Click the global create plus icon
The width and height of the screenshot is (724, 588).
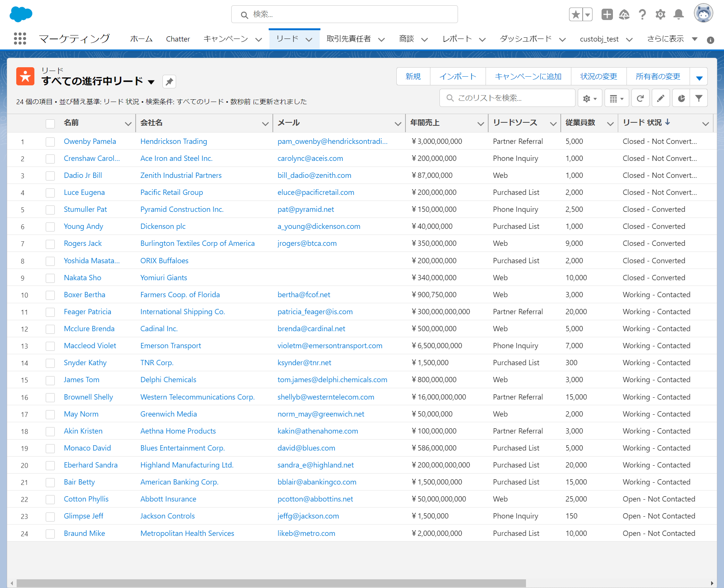click(x=607, y=14)
